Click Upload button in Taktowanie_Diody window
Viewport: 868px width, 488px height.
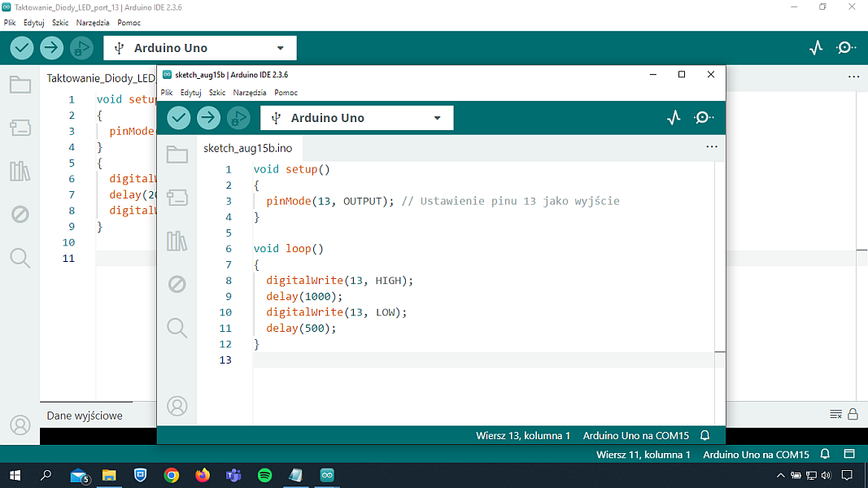[x=51, y=48]
